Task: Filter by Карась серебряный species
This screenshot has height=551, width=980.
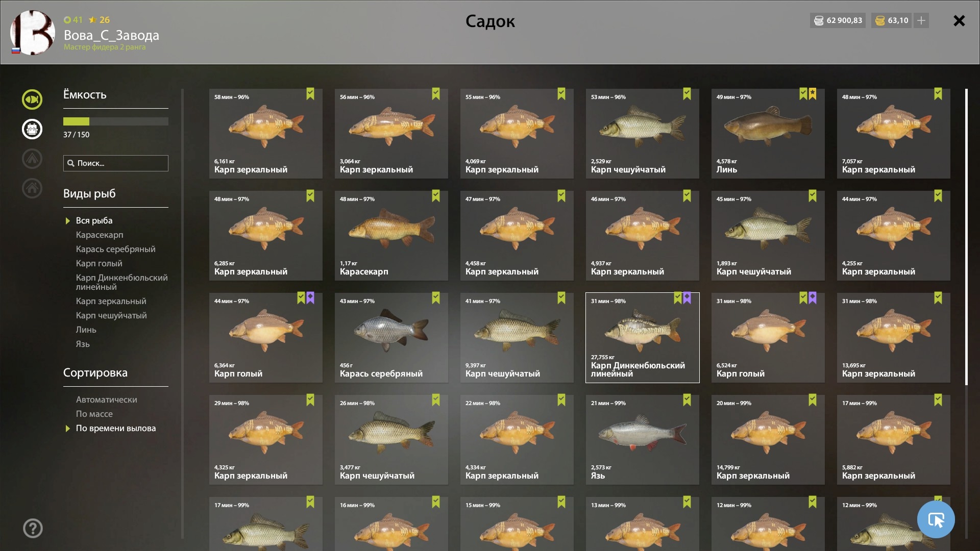Action: 116,249
